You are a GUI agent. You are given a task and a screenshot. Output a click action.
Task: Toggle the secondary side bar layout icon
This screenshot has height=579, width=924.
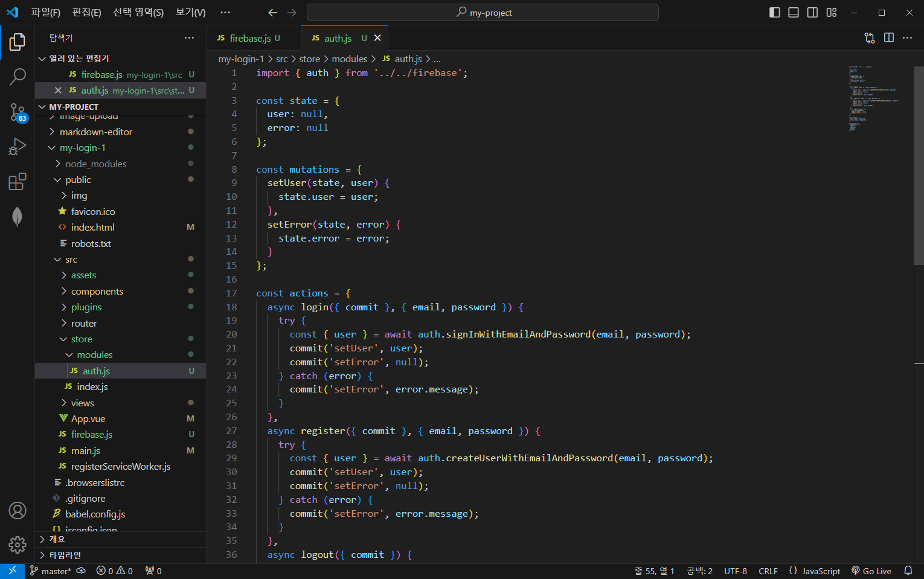813,13
